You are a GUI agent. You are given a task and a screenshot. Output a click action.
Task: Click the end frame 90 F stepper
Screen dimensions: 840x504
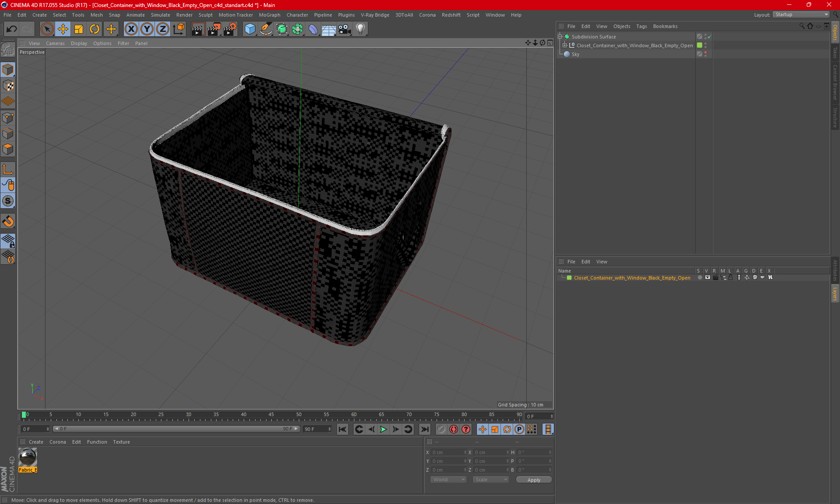[x=329, y=429]
